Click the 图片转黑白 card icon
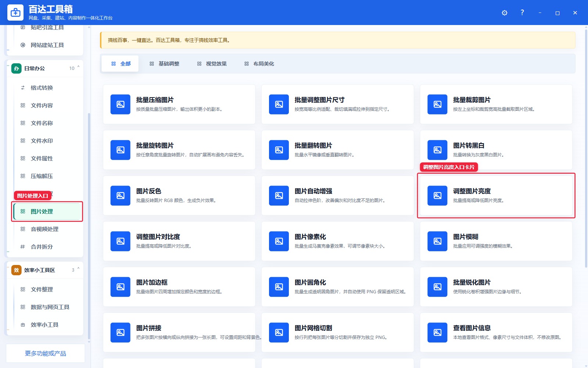588x368 pixels. click(x=437, y=150)
